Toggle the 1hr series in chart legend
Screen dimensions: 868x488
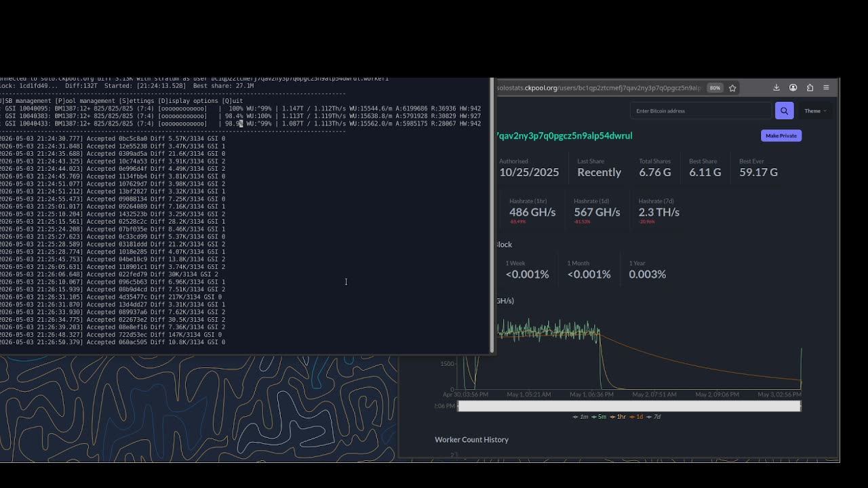(x=618, y=417)
